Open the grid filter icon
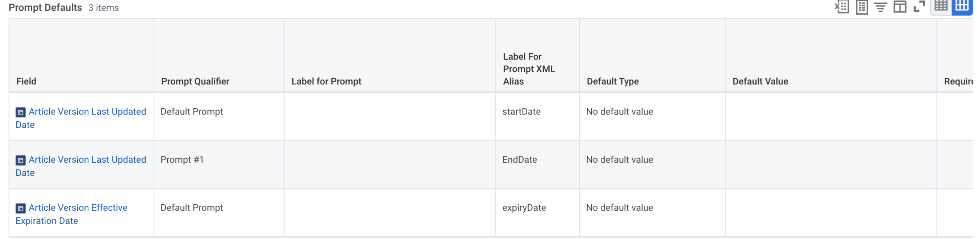Image resolution: width=980 pixels, height=239 pixels. coord(880,7)
